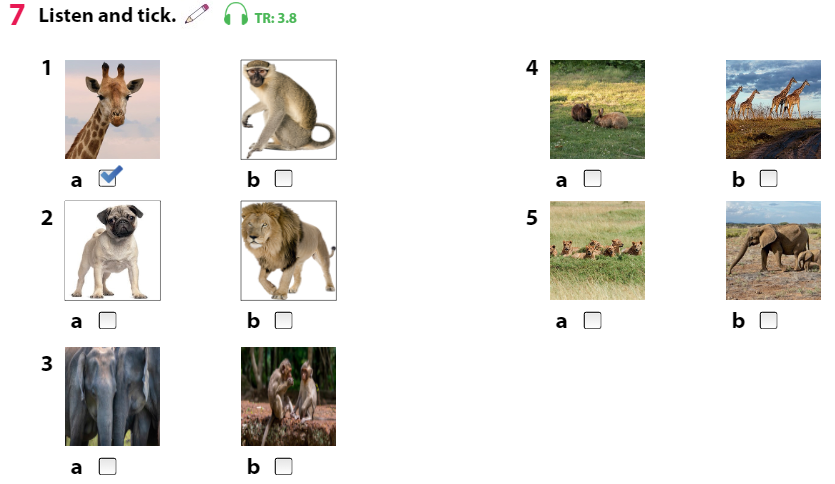The image size is (835, 484).
Task: Click the photo of two rabbits
Action: [597, 109]
